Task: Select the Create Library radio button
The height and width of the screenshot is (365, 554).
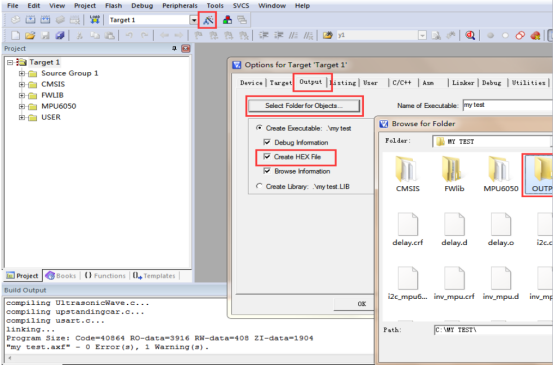Action: click(x=259, y=186)
